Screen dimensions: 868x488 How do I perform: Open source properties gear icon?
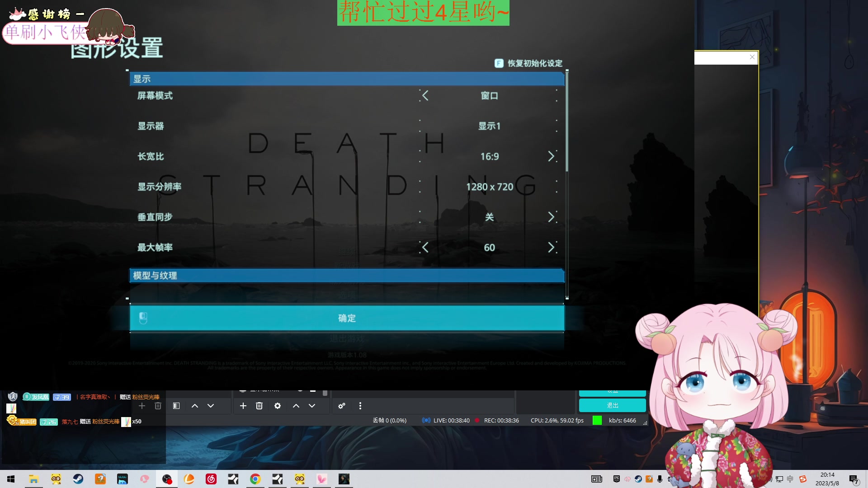tap(278, 406)
